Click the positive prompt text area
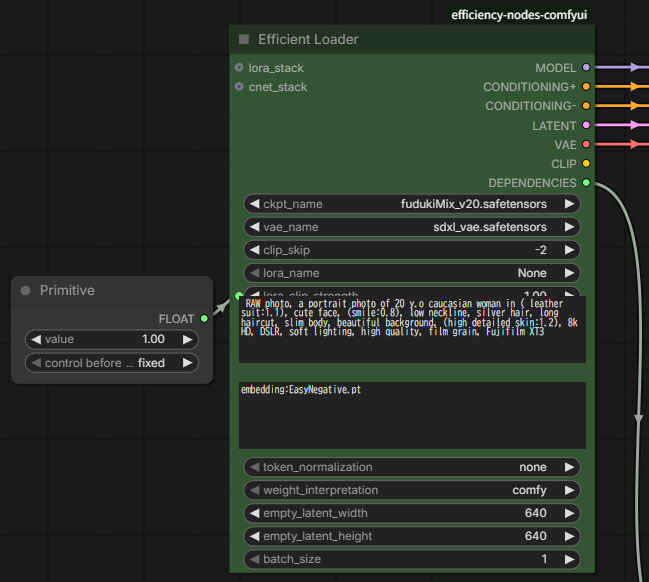This screenshot has height=582, width=649. point(411,330)
